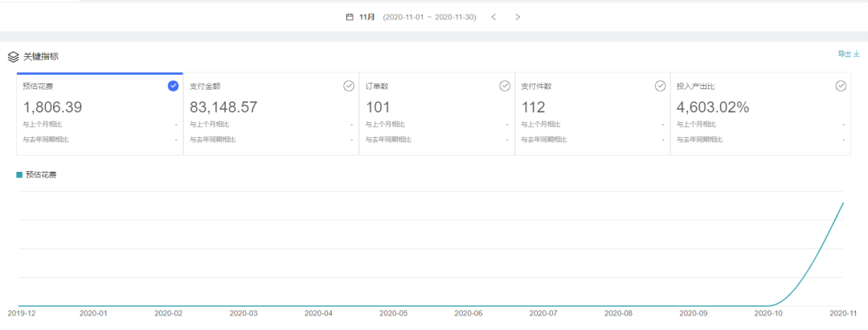Click 与上个月相比 in 预估花费 card
868x330 pixels.
click(42, 125)
